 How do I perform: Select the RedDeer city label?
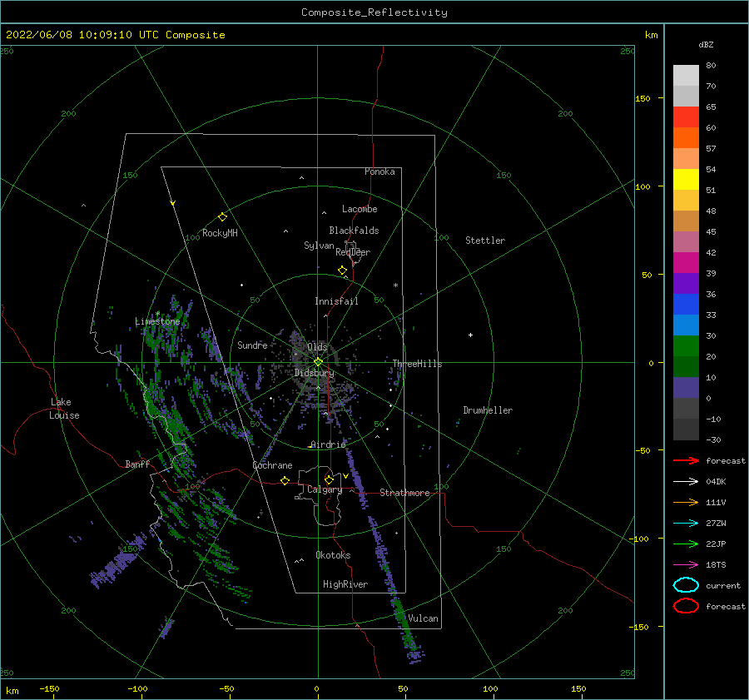click(353, 252)
